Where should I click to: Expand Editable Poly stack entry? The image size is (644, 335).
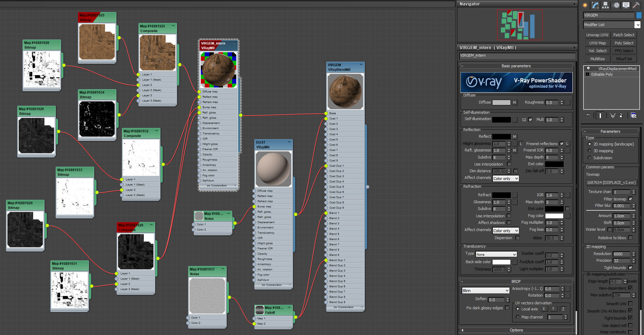(x=587, y=74)
